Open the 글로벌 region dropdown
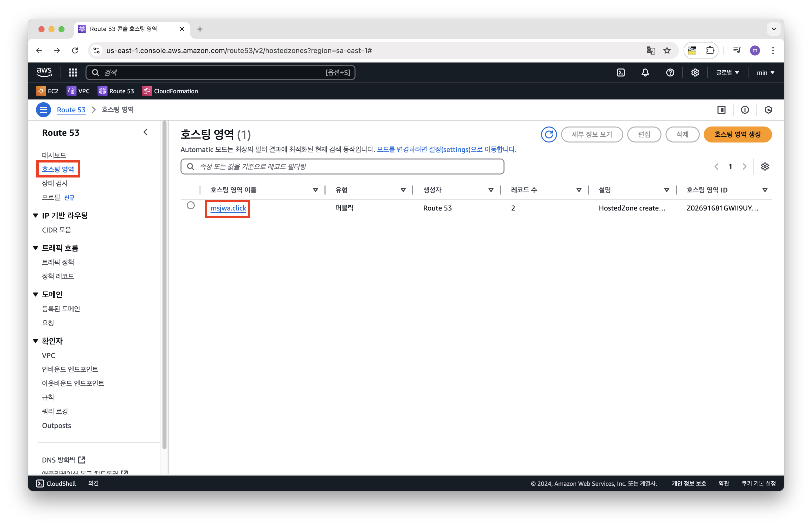Screen dimensions: 812x528 click(x=727, y=73)
